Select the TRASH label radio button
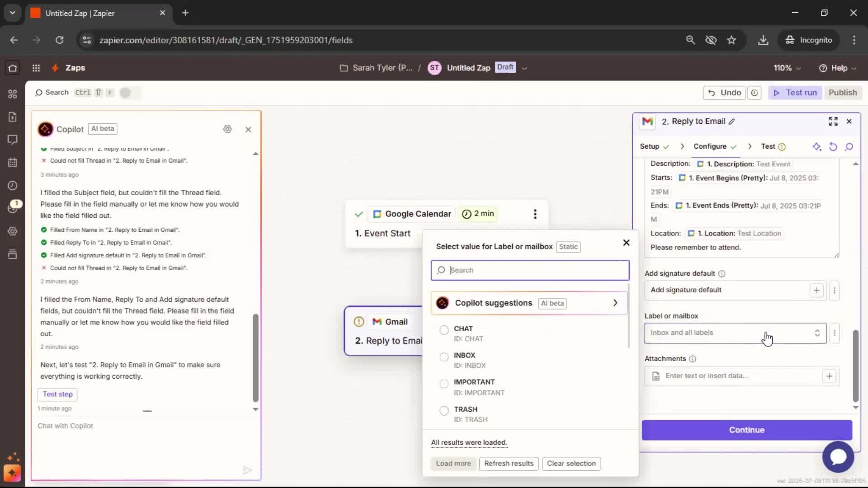 (444, 411)
